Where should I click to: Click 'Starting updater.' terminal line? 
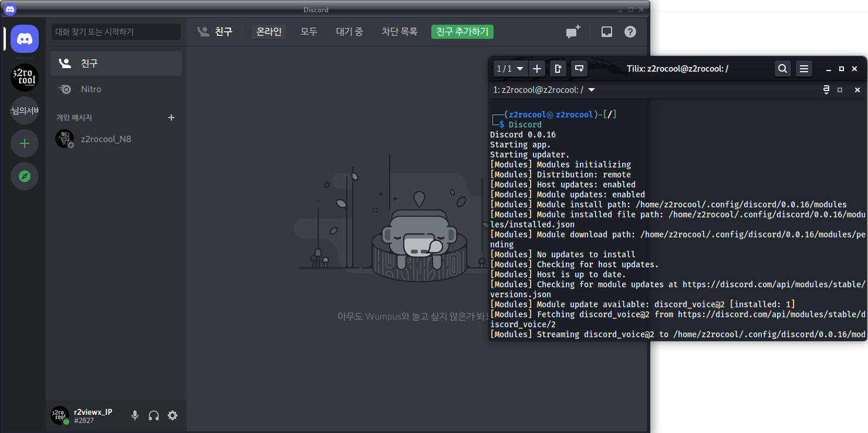click(530, 155)
